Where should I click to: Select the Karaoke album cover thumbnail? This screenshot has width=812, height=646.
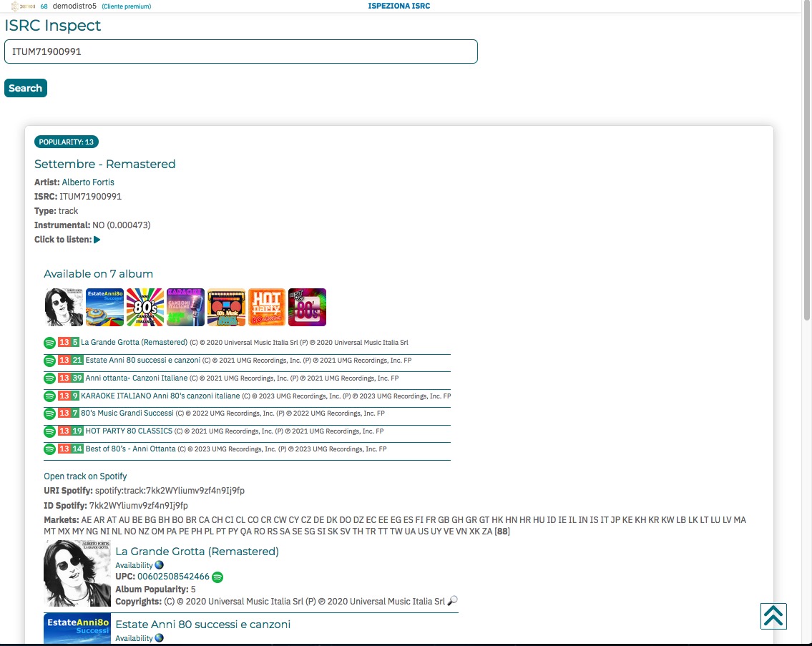(x=185, y=307)
